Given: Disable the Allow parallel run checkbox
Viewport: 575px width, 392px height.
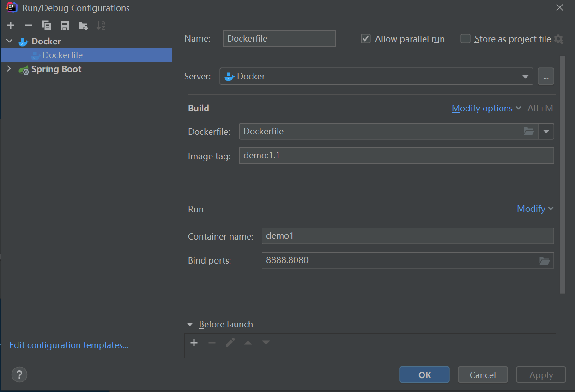Looking at the screenshot, I should pos(365,39).
